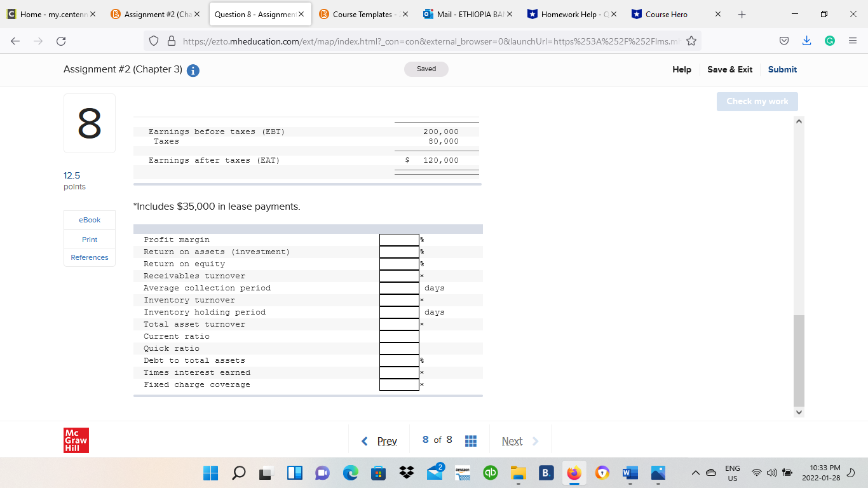Viewport: 868px width, 488px height.
Task: Open Dropbox from the taskbar
Action: tap(405, 473)
